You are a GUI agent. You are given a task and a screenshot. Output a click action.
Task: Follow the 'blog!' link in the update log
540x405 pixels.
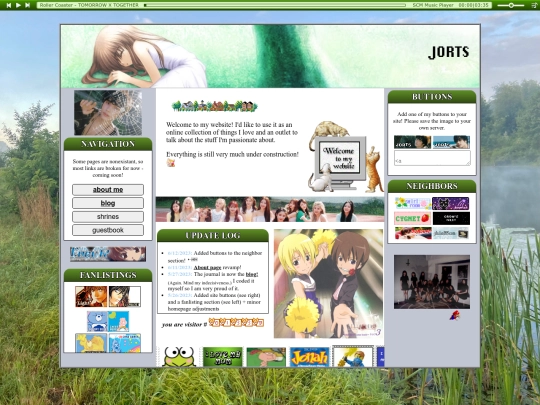coord(252,274)
